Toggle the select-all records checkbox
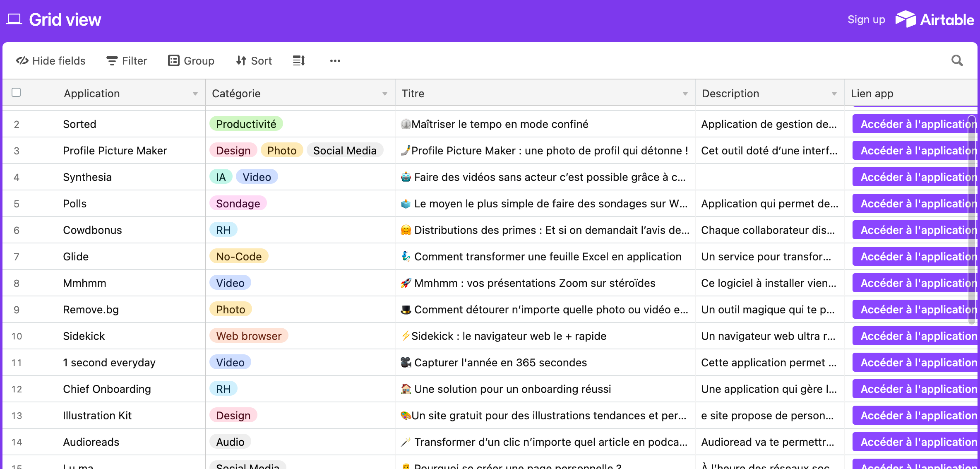Viewport: 980px width, 469px height. [x=16, y=93]
